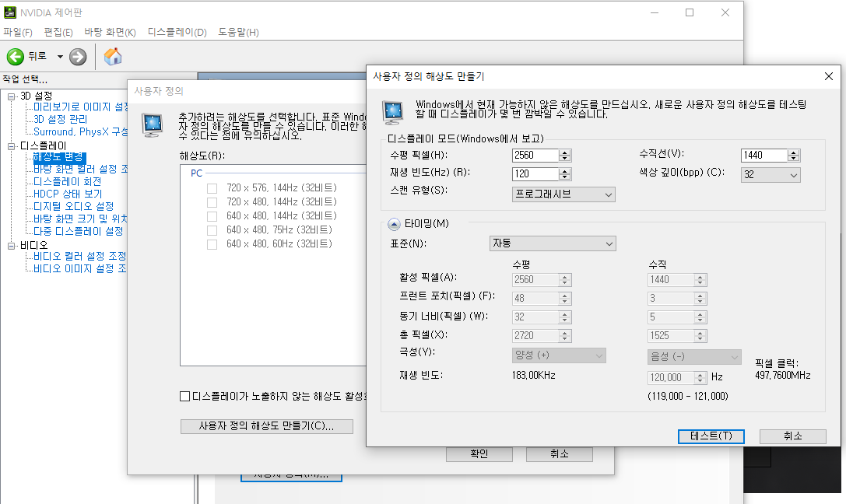846x504 pixels.
Task: Open the 표준(N) 자동 dropdown
Action: (x=553, y=243)
